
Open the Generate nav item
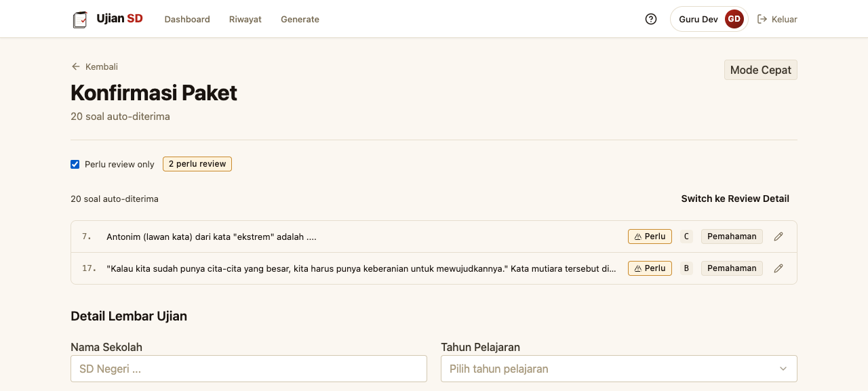[300, 19]
